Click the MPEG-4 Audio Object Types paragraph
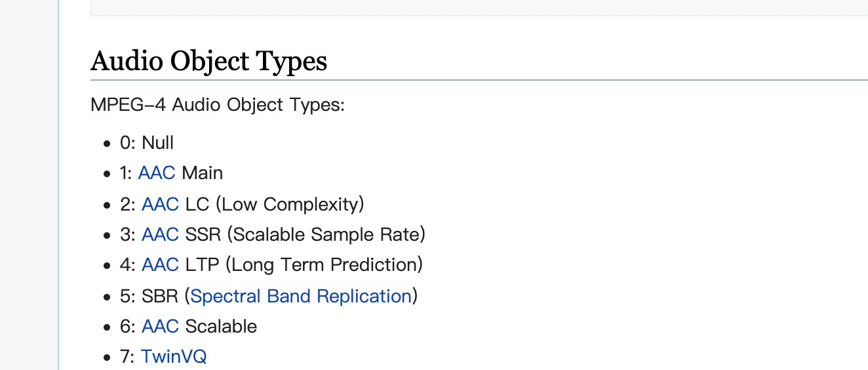This screenshot has width=868, height=370. point(218,105)
